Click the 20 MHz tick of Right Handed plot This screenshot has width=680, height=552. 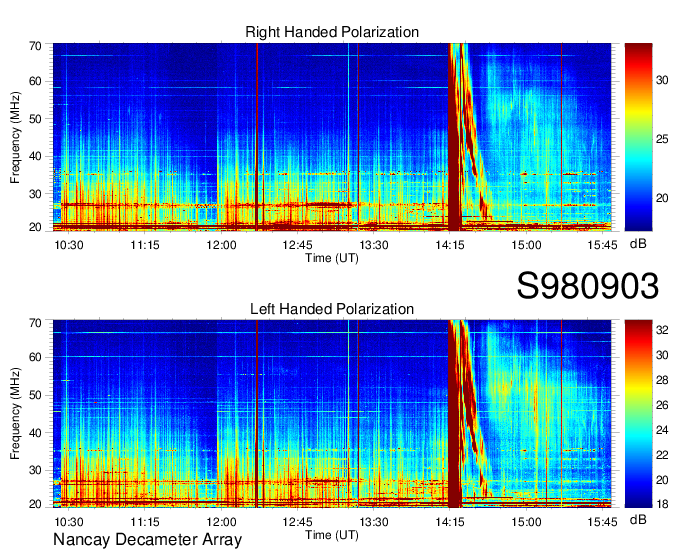point(35,227)
